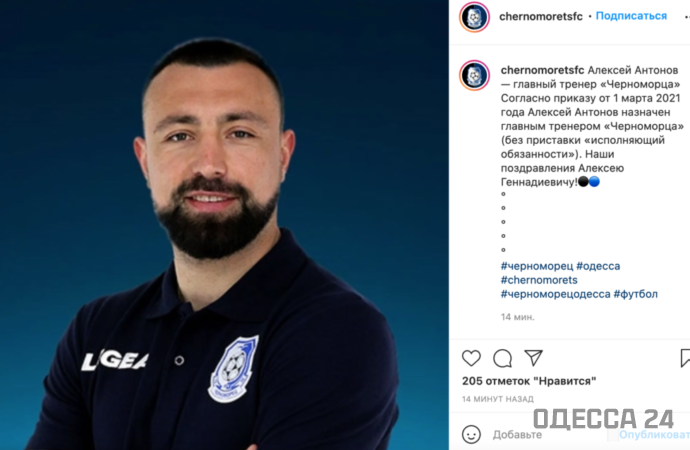Screen dimensions: 690x450
Task: Open chernomoretsfc username in caption
Action: click(542, 70)
